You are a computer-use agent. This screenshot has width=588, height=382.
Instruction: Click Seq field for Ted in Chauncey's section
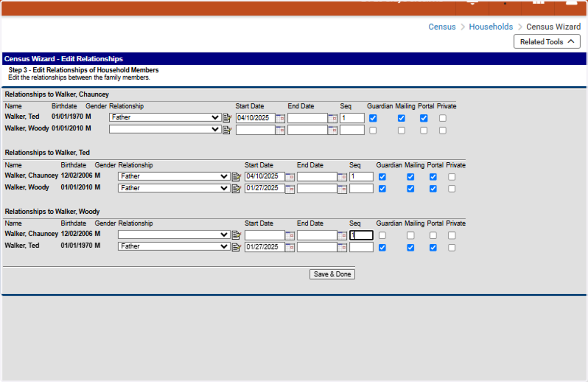pos(352,118)
